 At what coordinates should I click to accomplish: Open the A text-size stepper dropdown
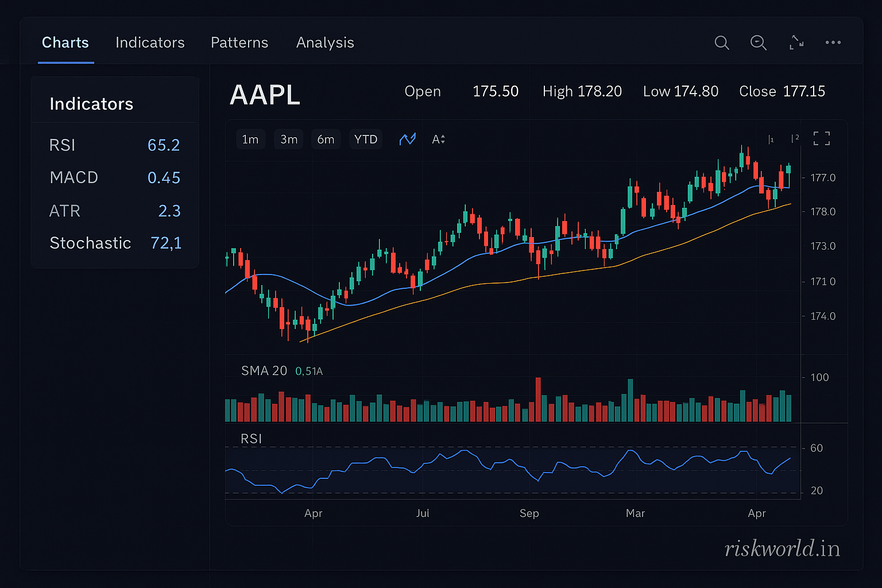click(438, 140)
